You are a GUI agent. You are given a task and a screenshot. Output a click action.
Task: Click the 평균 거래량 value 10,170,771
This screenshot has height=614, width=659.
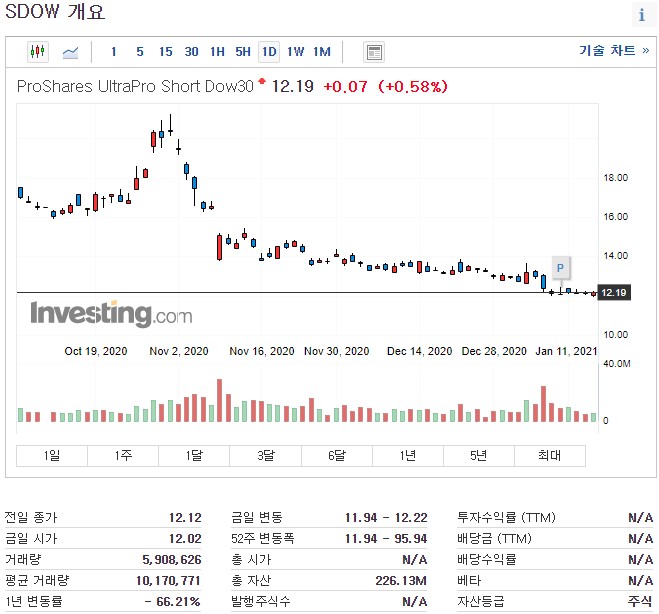click(x=168, y=580)
